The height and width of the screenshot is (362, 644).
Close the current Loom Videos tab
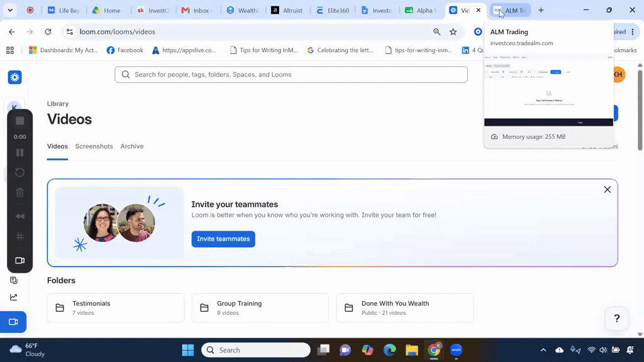[479, 10]
